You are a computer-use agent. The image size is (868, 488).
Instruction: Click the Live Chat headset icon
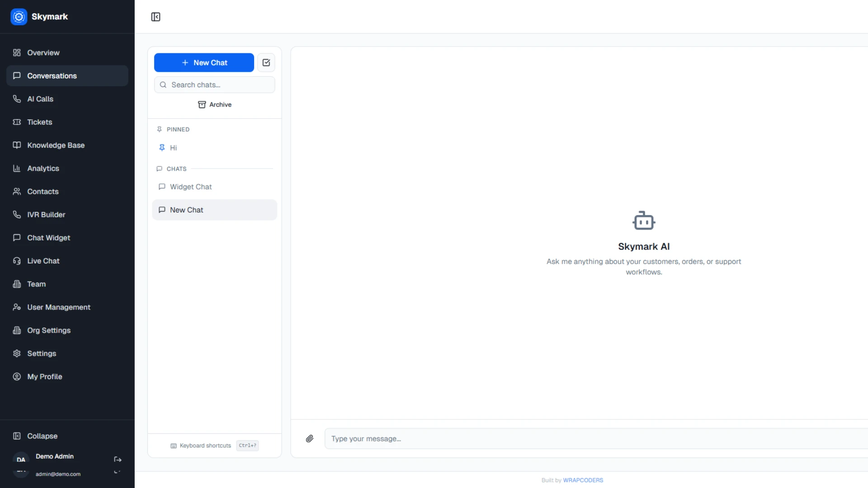click(17, 261)
